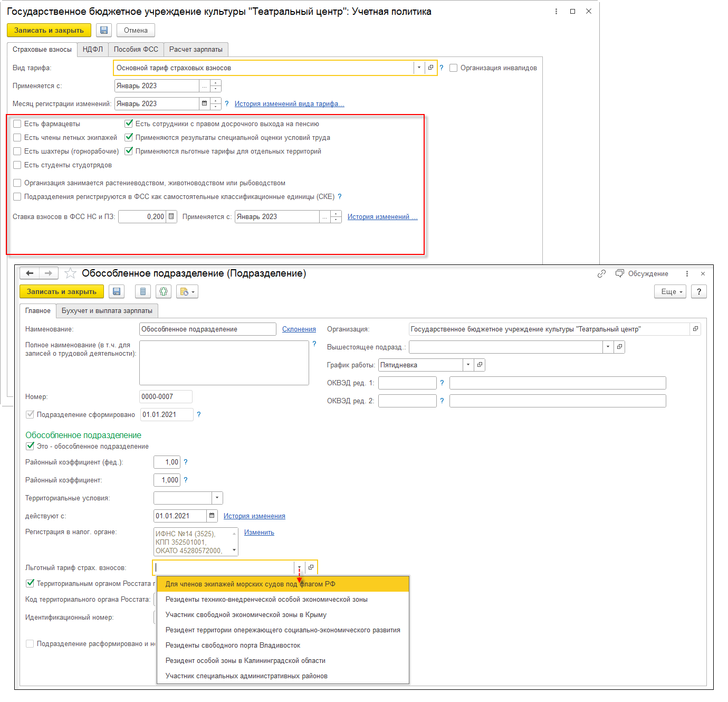Image resolution: width=728 pixels, height=702 pixels.
Task: Click green employees figure icon in toolbar
Action: tap(164, 291)
